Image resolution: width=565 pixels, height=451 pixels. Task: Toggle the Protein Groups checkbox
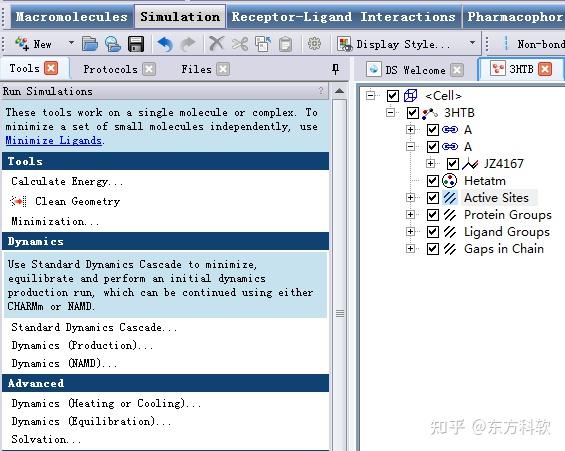click(433, 215)
